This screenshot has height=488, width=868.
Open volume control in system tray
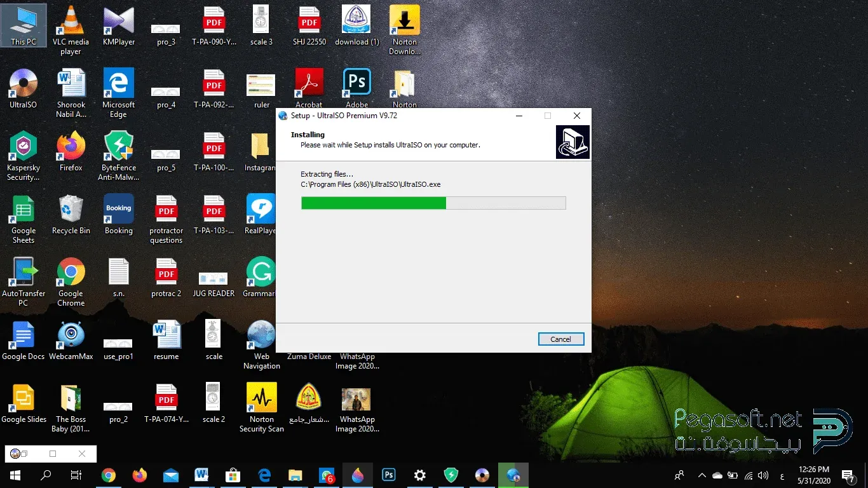763,475
